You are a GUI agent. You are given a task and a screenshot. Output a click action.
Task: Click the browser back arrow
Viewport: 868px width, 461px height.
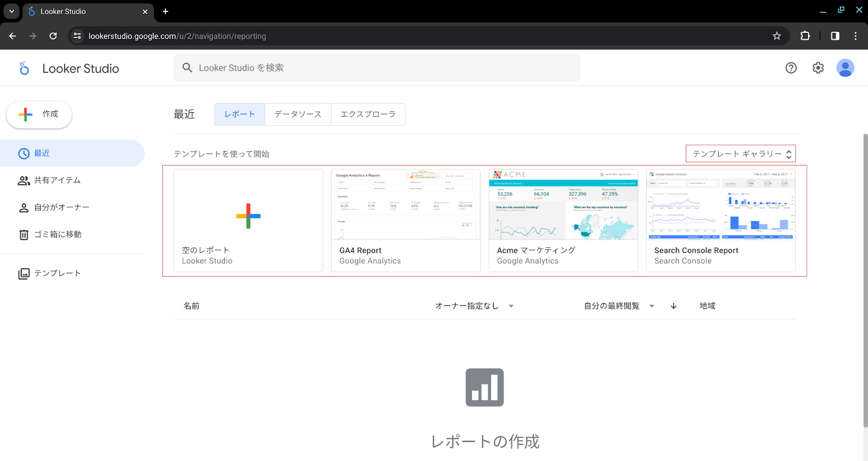(x=12, y=36)
